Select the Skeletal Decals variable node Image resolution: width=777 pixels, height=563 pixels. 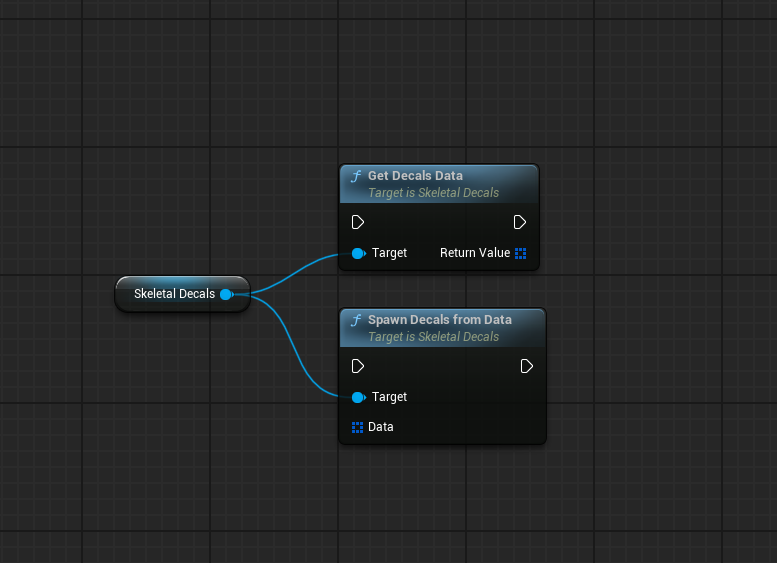click(x=182, y=294)
